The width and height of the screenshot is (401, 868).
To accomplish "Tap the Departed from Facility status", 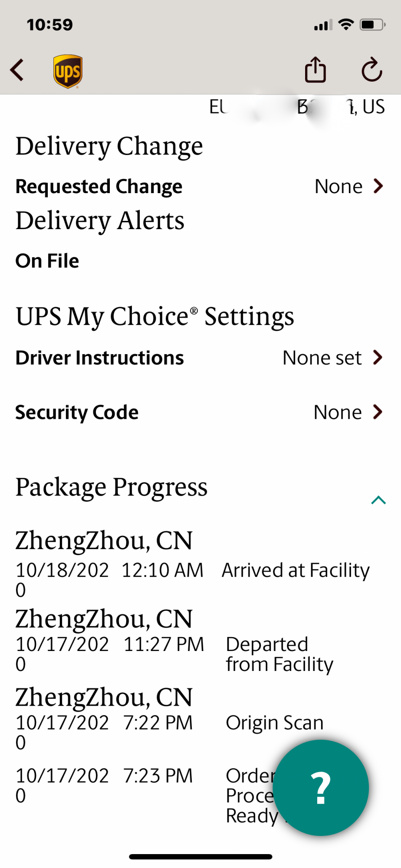I will pyautogui.click(x=279, y=654).
